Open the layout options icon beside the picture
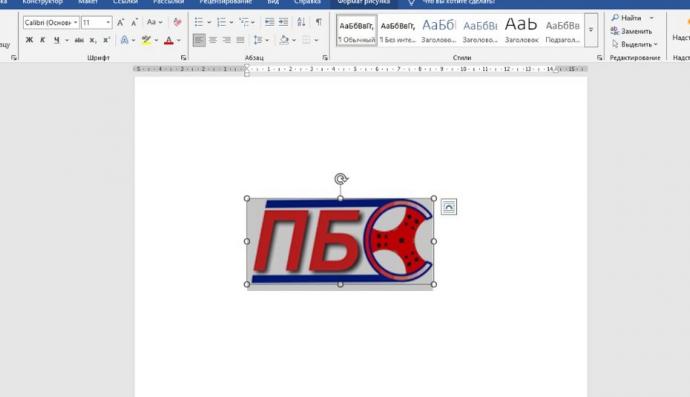This screenshot has width=690, height=397. [x=448, y=207]
